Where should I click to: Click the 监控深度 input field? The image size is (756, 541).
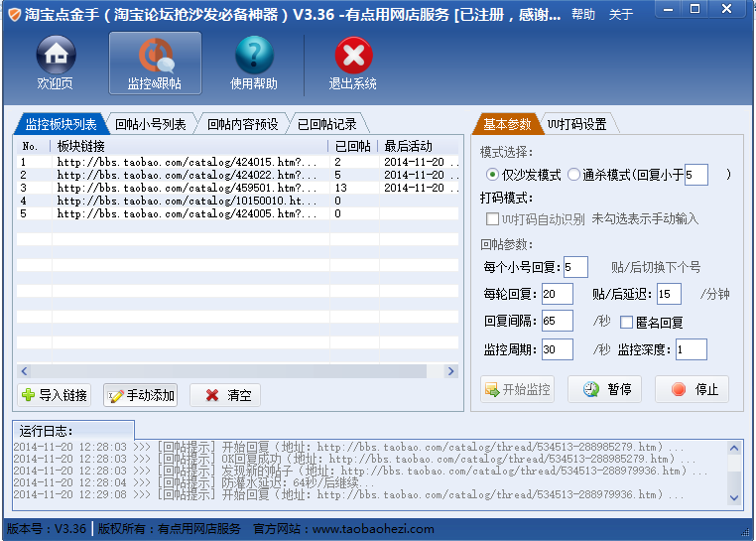tap(692, 349)
